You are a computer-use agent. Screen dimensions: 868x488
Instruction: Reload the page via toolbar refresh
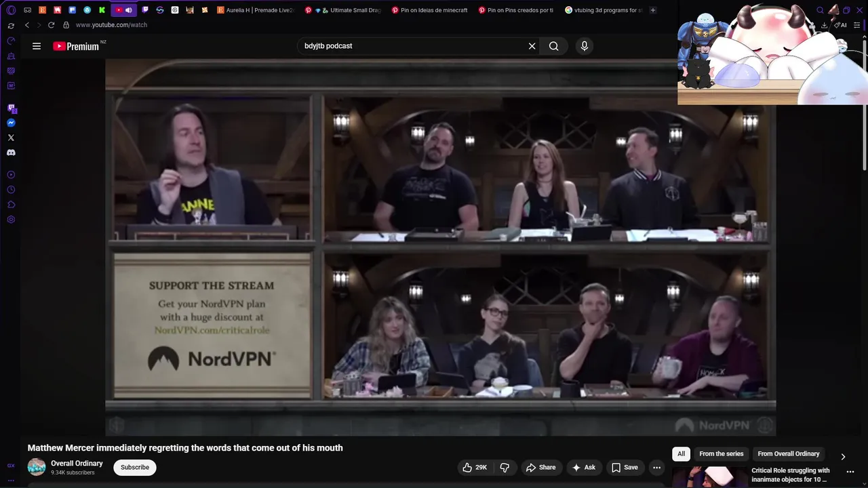coord(51,25)
